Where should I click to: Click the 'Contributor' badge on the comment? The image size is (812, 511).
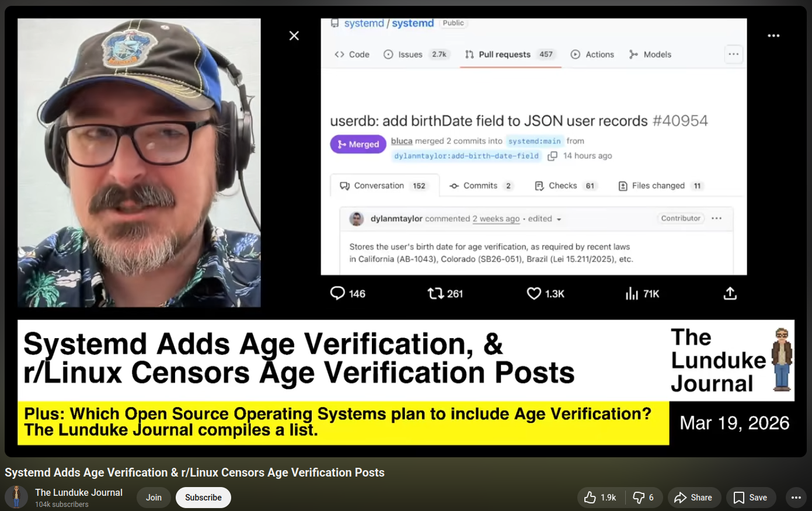click(x=681, y=218)
